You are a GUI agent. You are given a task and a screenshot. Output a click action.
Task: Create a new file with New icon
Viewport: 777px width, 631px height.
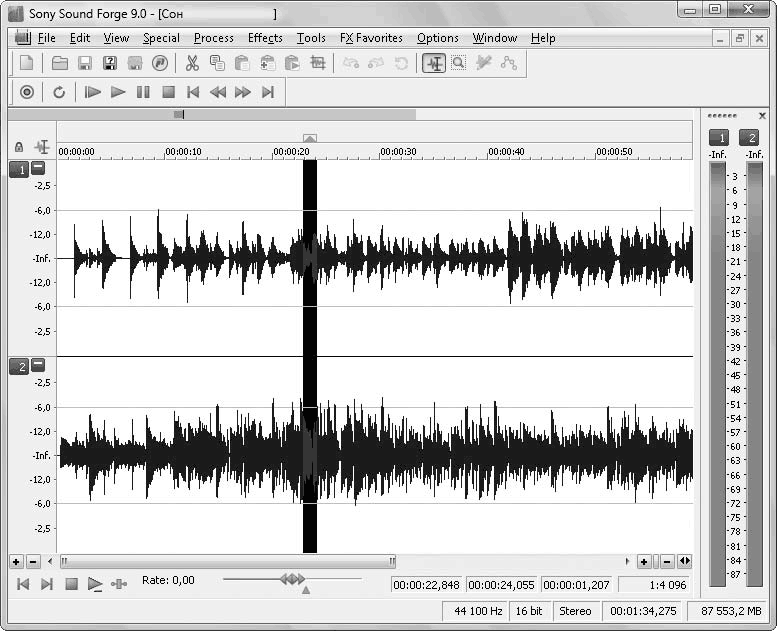[27, 63]
